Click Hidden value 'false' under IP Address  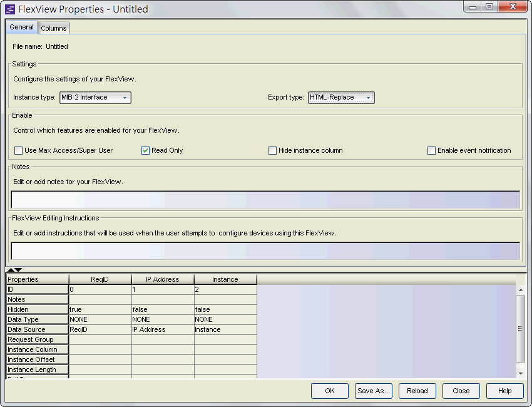(x=163, y=309)
